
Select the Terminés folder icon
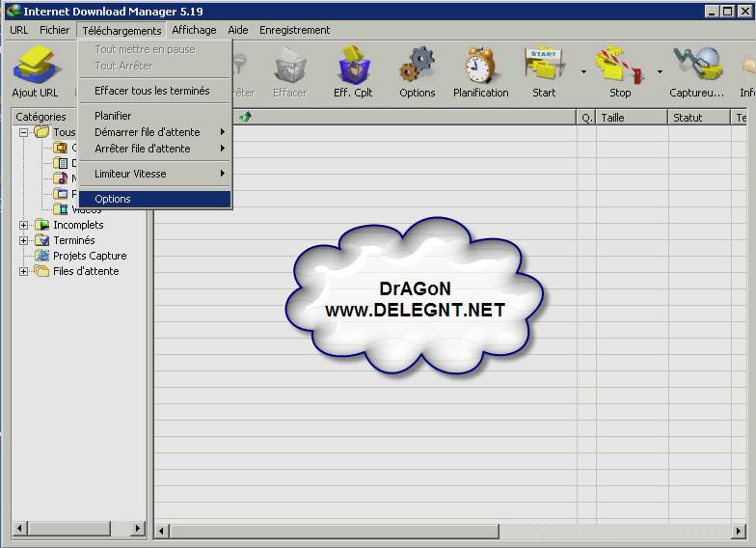pyautogui.click(x=42, y=240)
